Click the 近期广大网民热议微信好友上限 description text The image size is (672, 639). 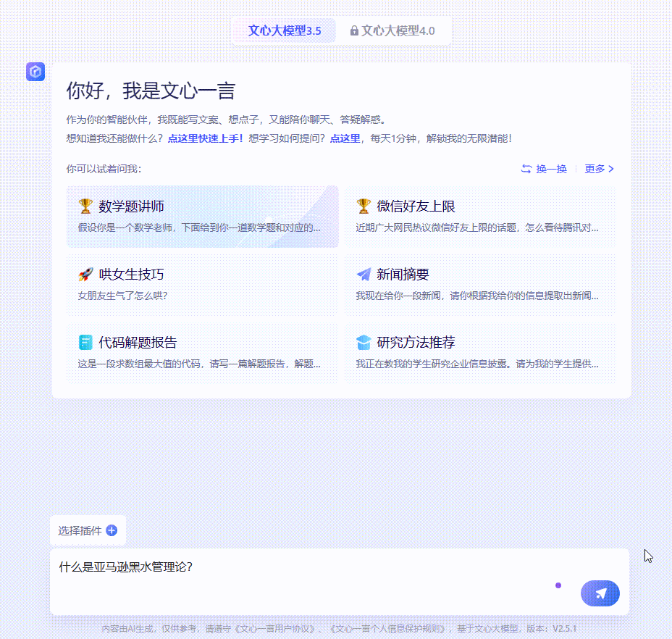pos(477,227)
